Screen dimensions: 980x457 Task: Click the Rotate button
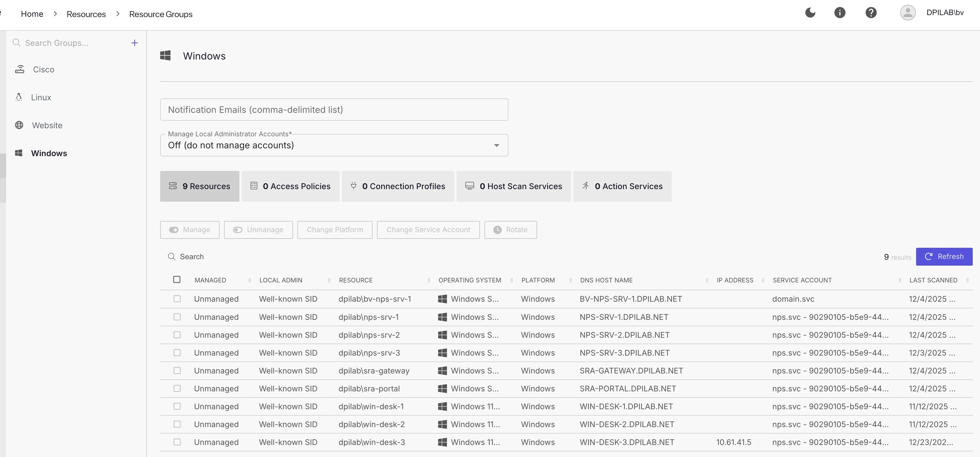click(x=511, y=230)
